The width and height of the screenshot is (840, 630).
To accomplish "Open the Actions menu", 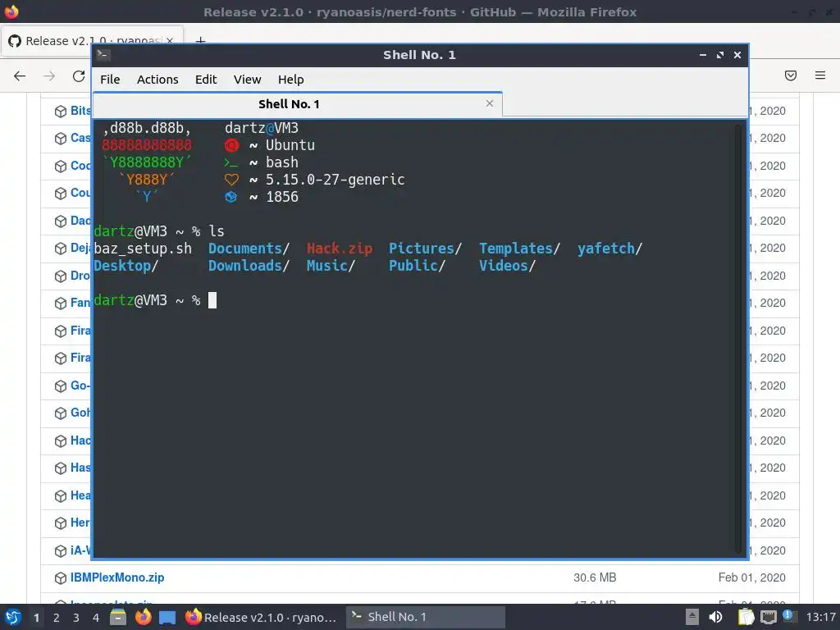I will [157, 80].
